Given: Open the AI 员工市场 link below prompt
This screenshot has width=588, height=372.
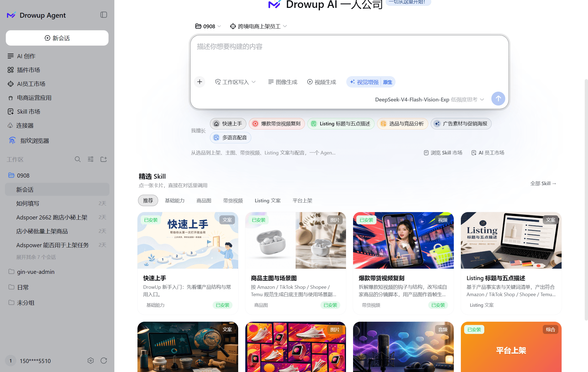Looking at the screenshot, I should 488,153.
